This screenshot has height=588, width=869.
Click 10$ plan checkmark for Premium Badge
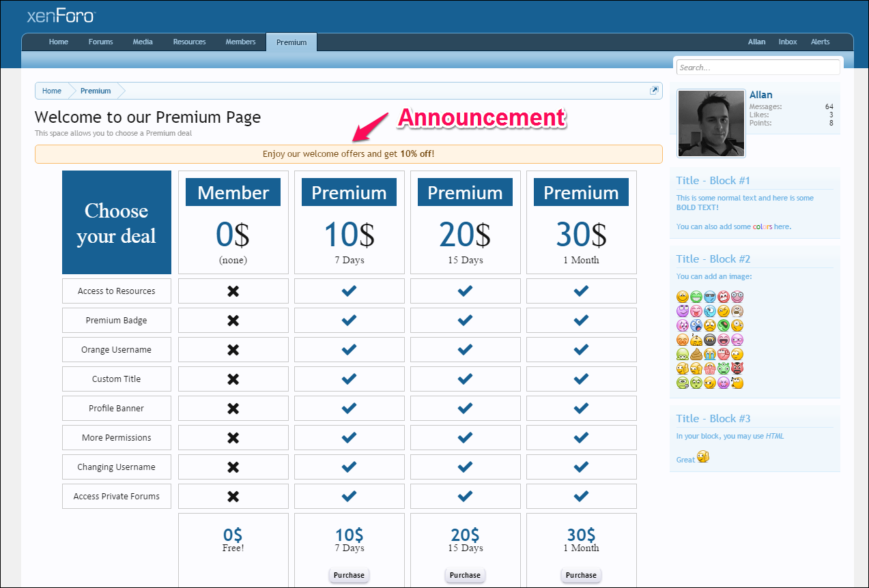pos(349,320)
